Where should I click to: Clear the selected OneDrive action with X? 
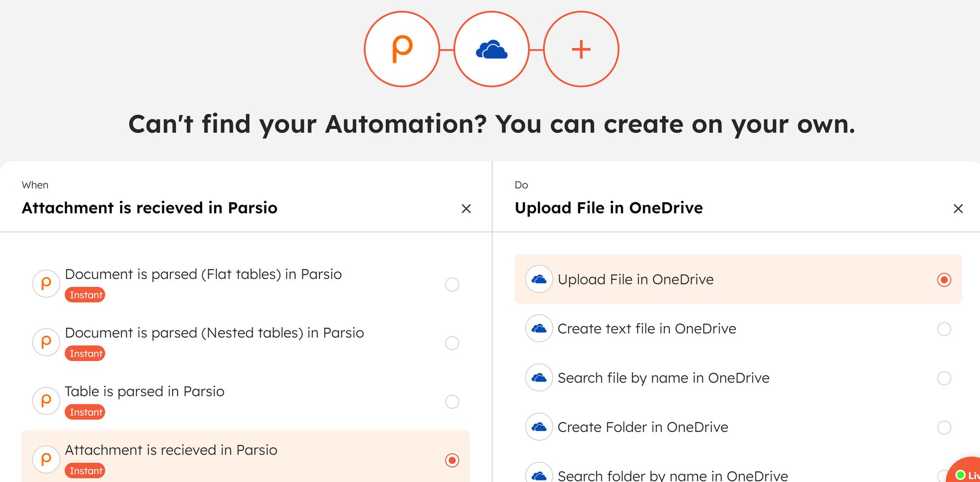pyautogui.click(x=958, y=209)
